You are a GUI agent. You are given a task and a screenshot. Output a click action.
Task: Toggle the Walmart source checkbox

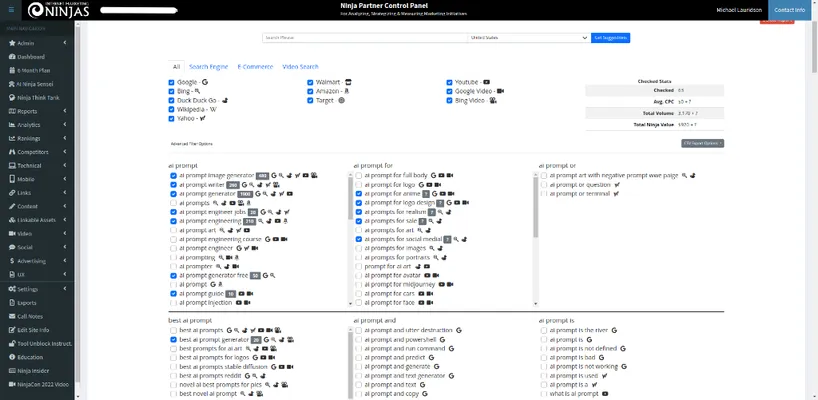[x=311, y=81]
